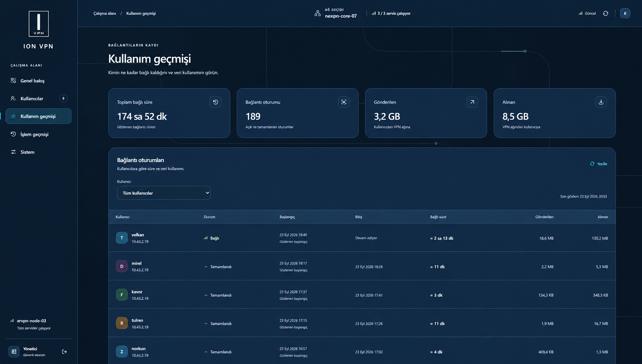
Task: Click 3 / 3 servis çalışıyor status
Action: [x=391, y=13]
